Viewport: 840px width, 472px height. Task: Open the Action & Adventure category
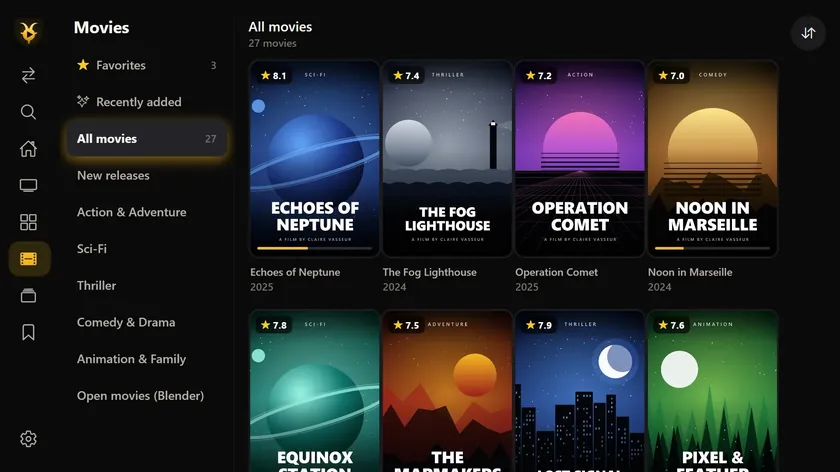(x=146, y=212)
